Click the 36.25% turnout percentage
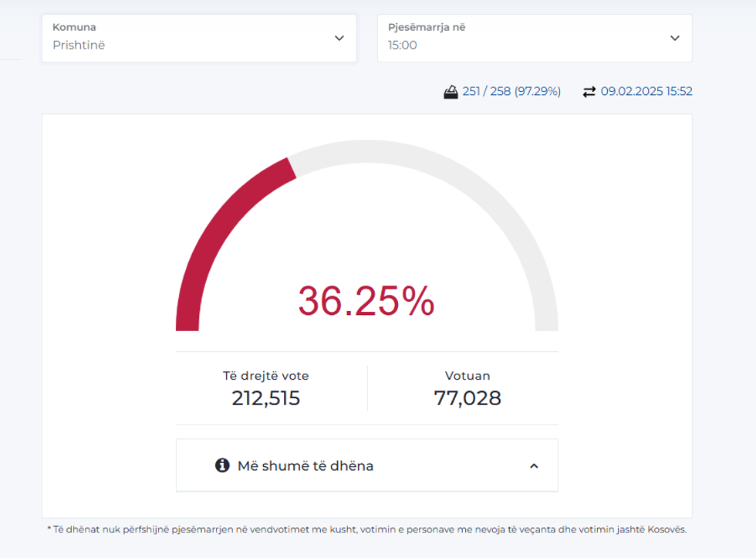Screen dimensions: 756x558 point(366,301)
